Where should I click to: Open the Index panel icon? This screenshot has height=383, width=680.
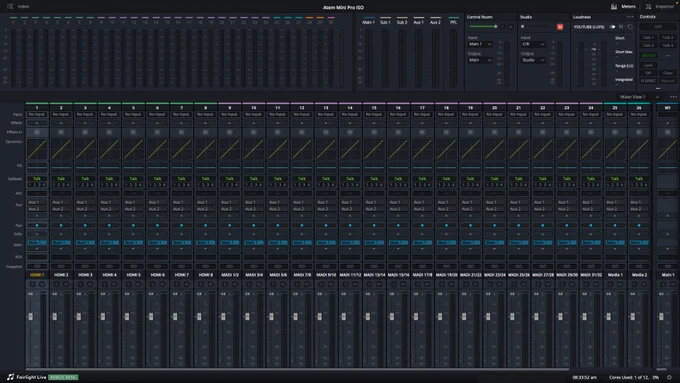10,7
